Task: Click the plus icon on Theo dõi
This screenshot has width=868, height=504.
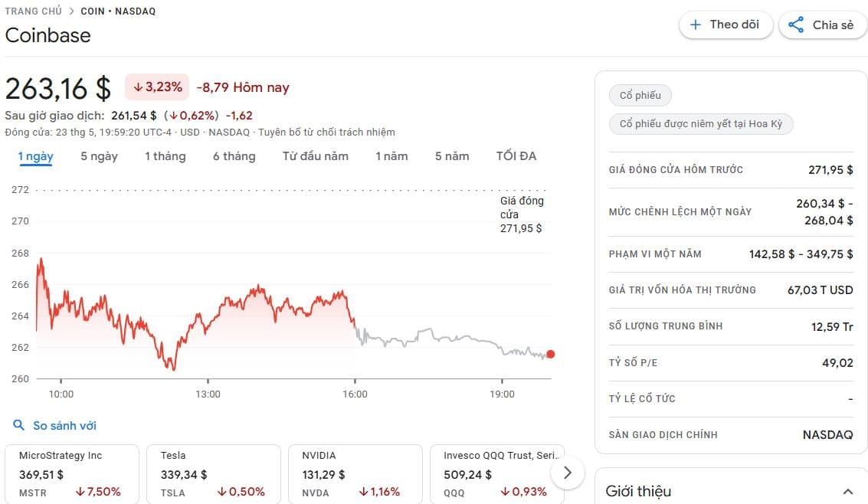Action: pyautogui.click(x=696, y=25)
